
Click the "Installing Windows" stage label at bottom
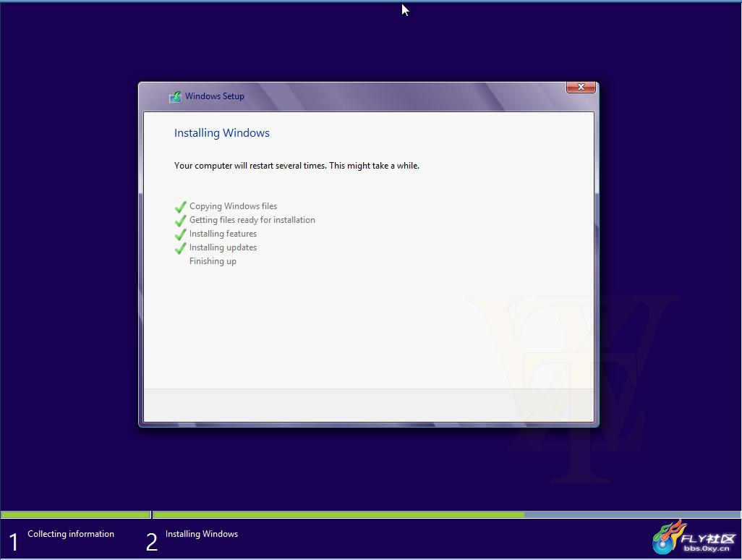click(x=202, y=534)
